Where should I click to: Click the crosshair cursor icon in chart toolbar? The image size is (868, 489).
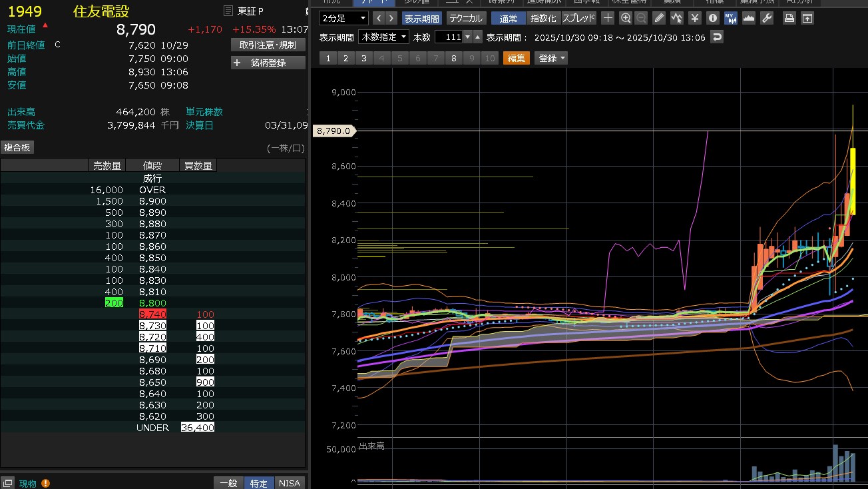pos(608,18)
